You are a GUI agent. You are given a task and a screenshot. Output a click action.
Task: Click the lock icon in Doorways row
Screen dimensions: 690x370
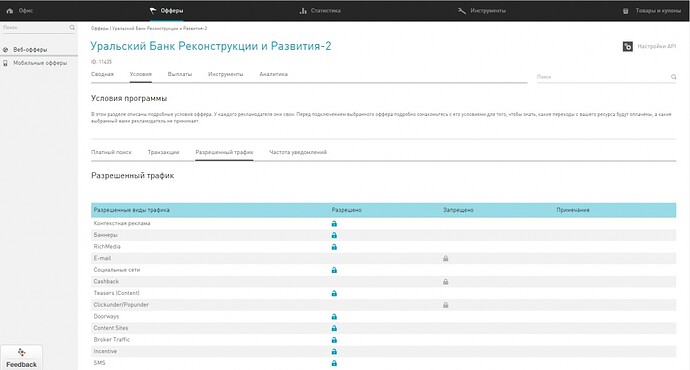(x=334, y=316)
